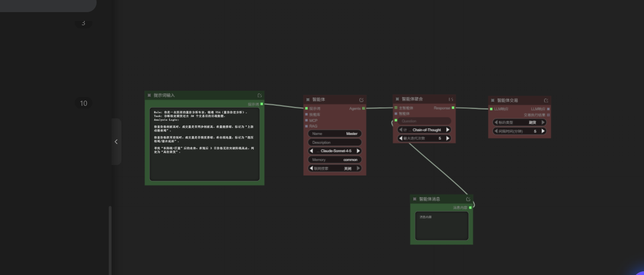Viewport: 644px width, 275px height.
Task: Click left arrow of 标的类型 selector
Action: click(496, 123)
